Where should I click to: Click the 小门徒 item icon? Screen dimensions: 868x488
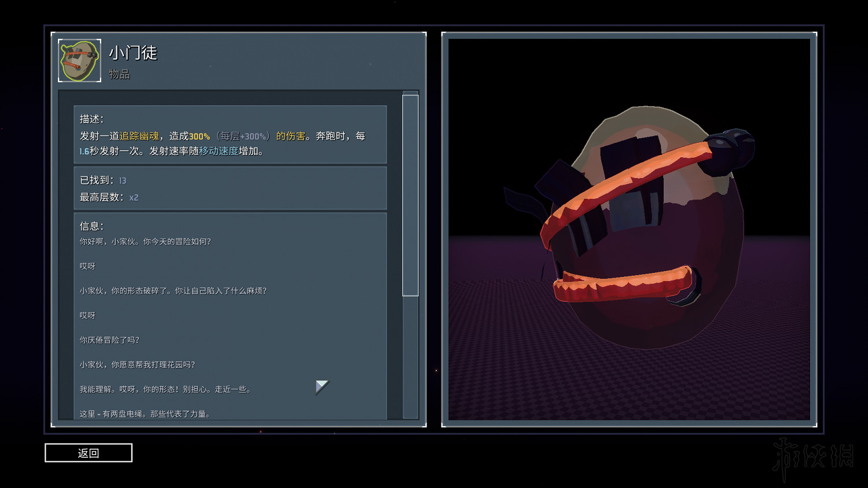80,61
